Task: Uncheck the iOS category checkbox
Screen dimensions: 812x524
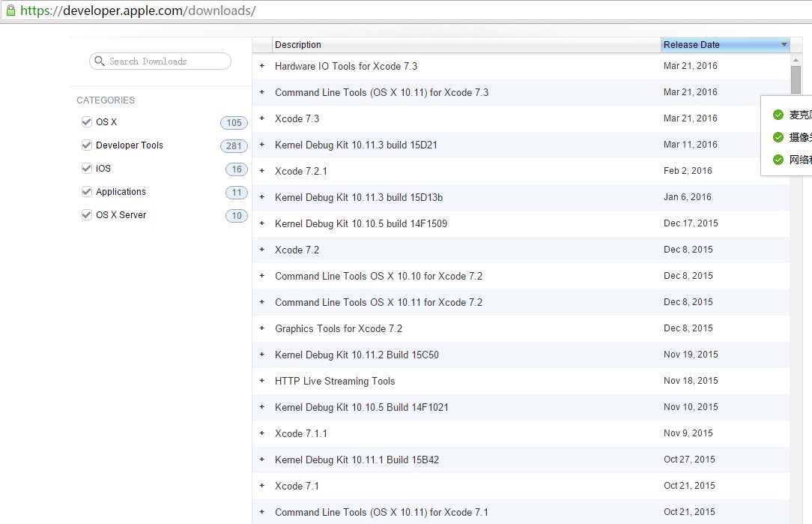Action: [x=86, y=168]
